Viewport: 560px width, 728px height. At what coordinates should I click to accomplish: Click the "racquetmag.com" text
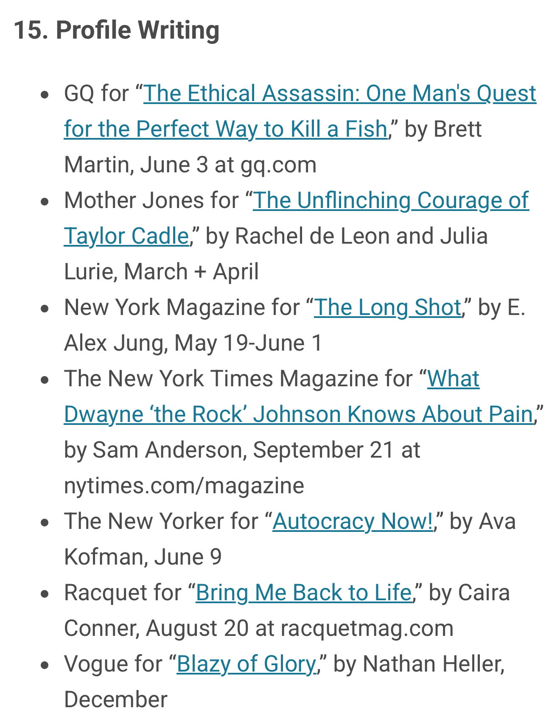(x=367, y=628)
